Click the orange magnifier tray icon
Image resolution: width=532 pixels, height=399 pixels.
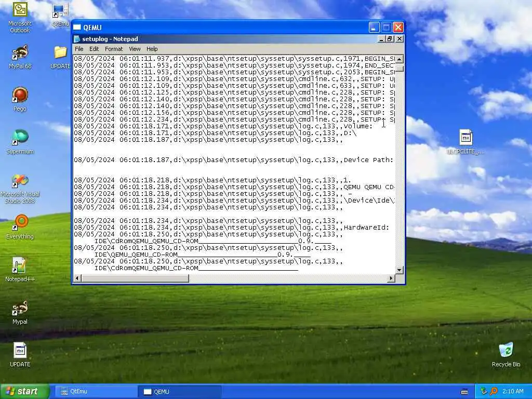[x=494, y=391]
